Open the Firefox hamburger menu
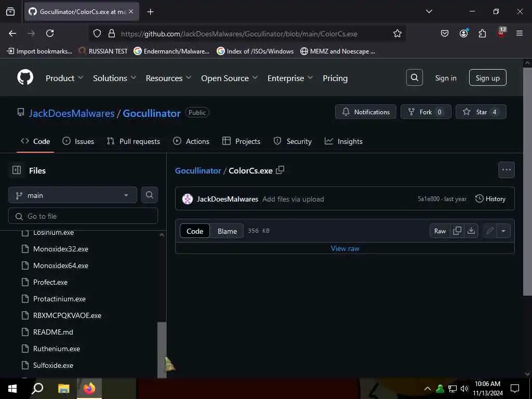This screenshot has width=532, height=399. point(520,33)
